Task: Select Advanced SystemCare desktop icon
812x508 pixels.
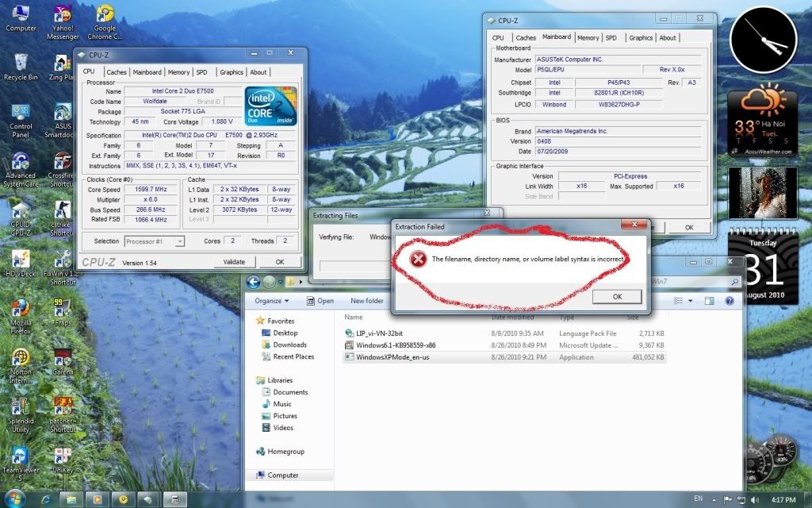Action: (x=21, y=170)
